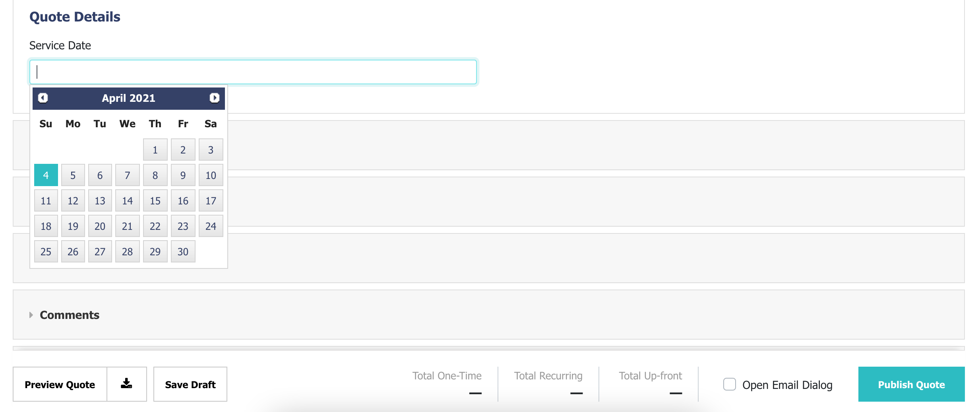The width and height of the screenshot is (980, 412).
Task: Go to next month in calendar
Action: tap(214, 98)
